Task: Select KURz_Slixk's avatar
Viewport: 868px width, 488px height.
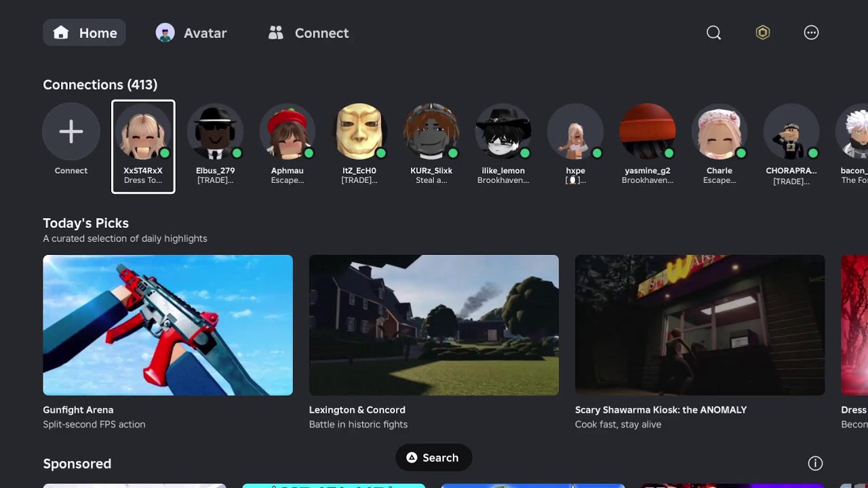Action: pyautogui.click(x=431, y=131)
